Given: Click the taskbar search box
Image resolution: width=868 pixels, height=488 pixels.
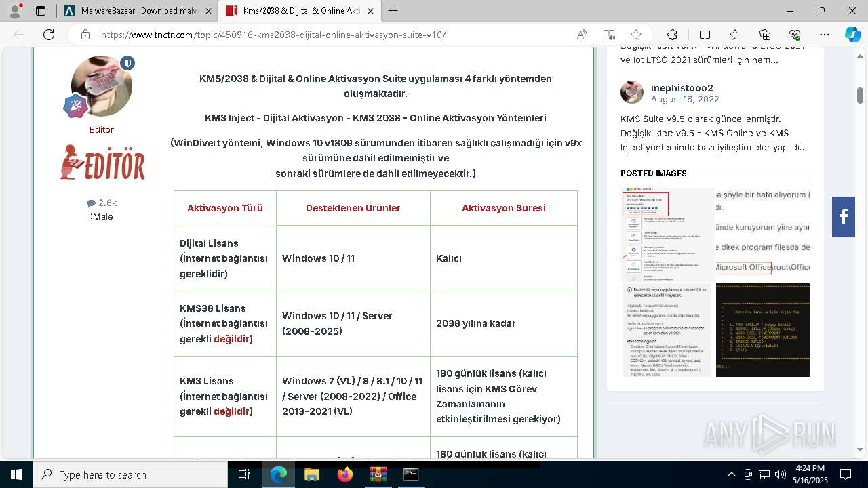Looking at the screenshot, I should coord(130,474).
